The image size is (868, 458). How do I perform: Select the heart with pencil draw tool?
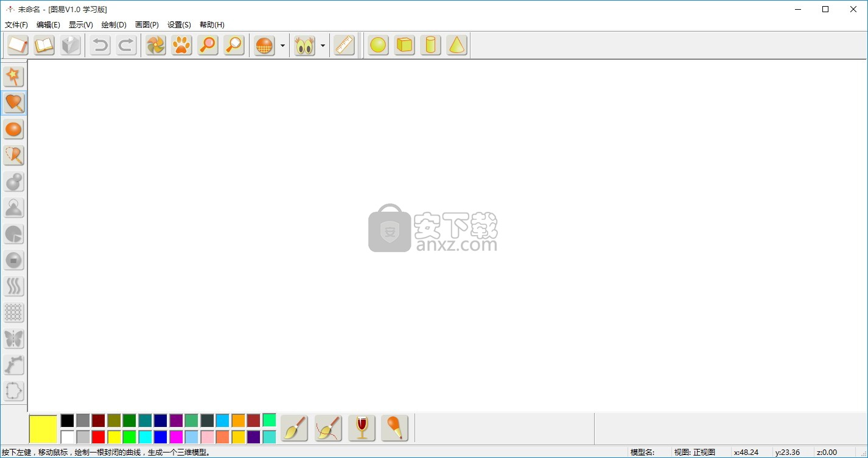[13, 102]
